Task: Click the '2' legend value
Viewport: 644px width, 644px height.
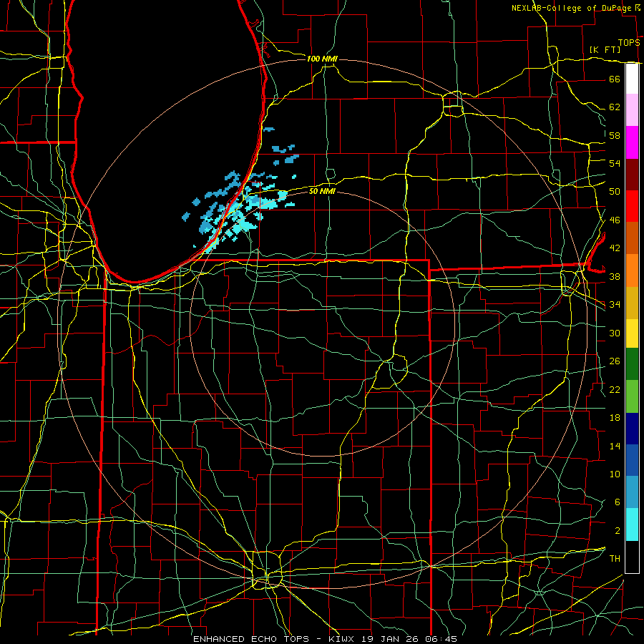Action: [x=618, y=531]
